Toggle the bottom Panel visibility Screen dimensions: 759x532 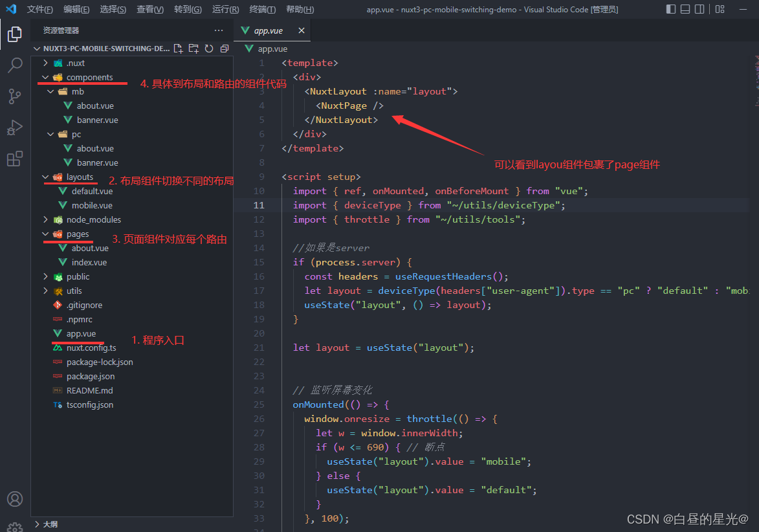click(686, 9)
